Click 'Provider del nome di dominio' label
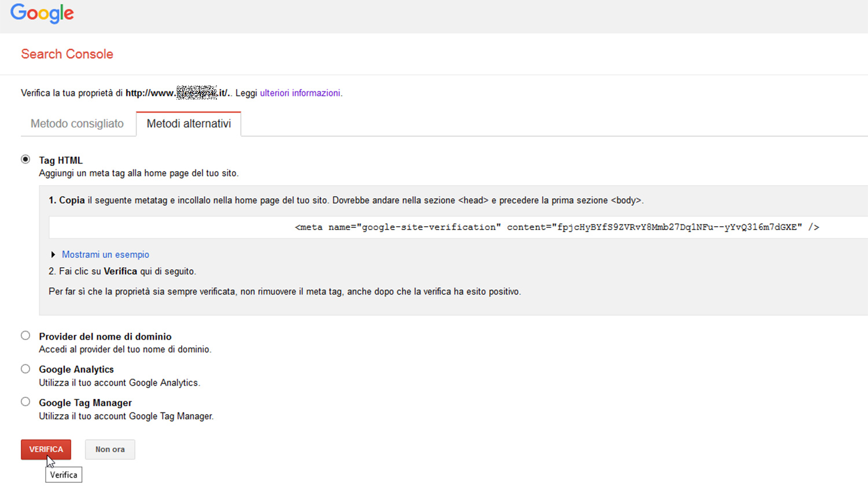The image size is (868, 491). [105, 337]
